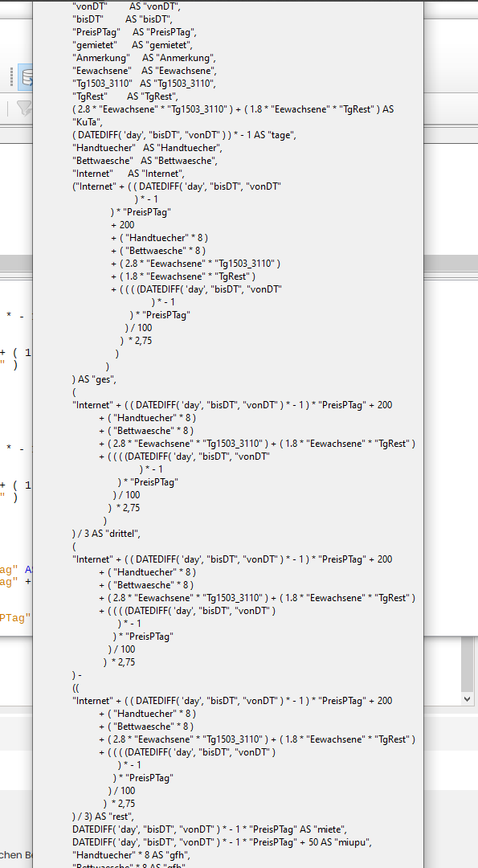Click the dotted toolbar grip handle

[x=11, y=77]
